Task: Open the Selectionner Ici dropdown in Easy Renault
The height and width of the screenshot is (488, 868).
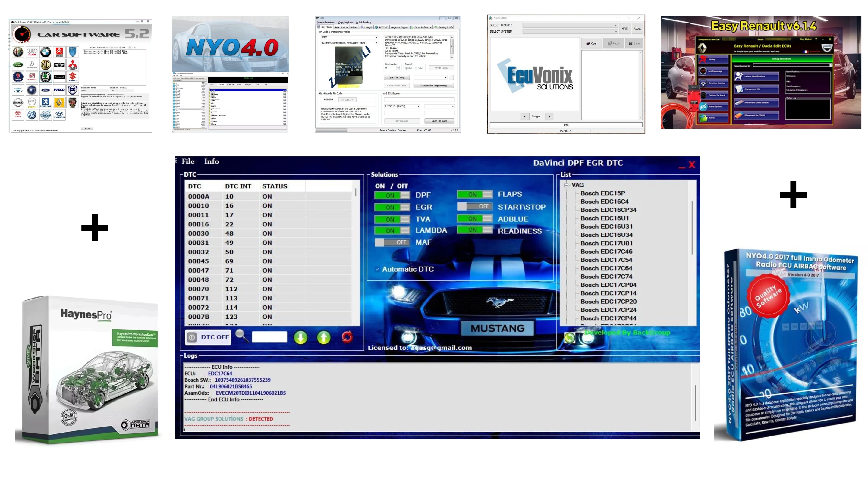Action: click(793, 65)
